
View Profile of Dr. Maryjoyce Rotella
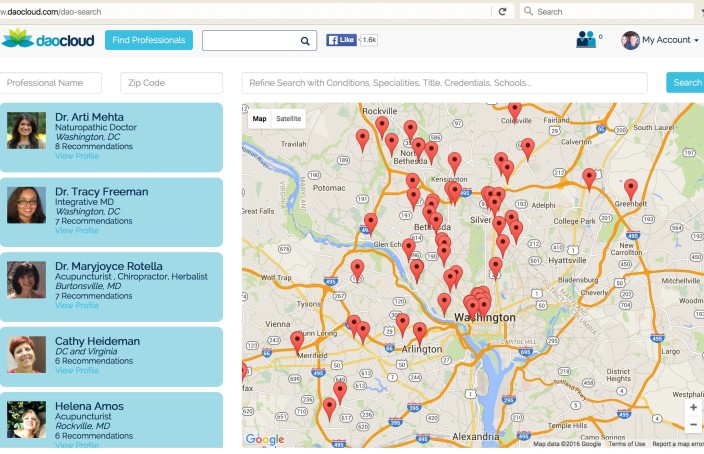[77, 305]
